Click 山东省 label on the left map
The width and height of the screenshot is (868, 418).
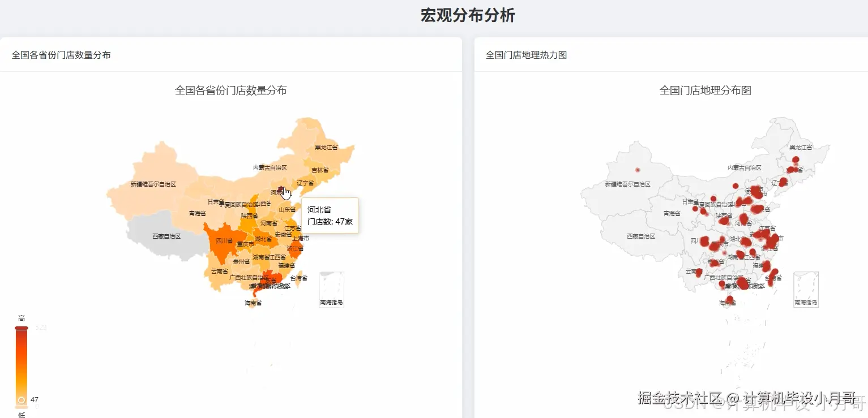287,209
